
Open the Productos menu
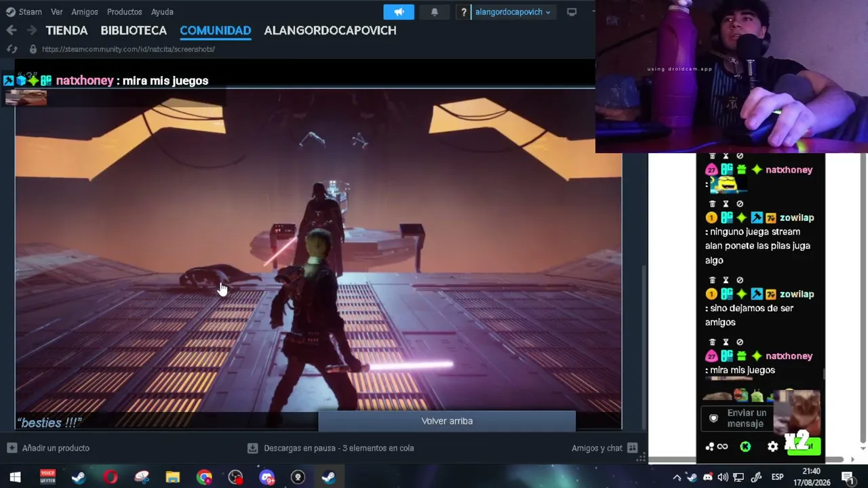(125, 12)
